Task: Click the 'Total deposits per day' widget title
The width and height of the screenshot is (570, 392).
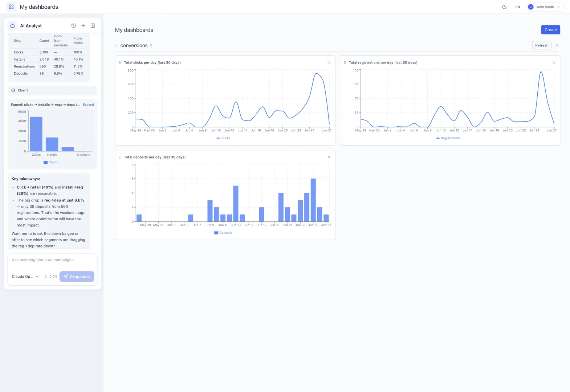Action: [155, 157]
